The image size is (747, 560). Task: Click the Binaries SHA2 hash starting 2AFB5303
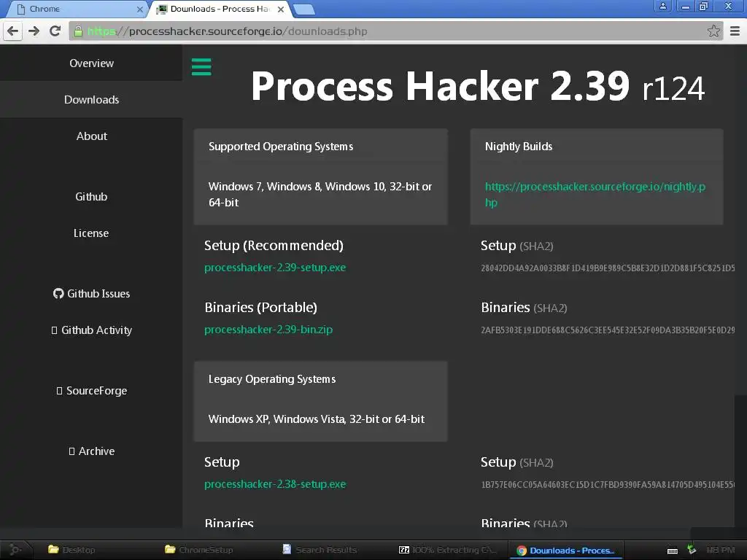(608, 330)
